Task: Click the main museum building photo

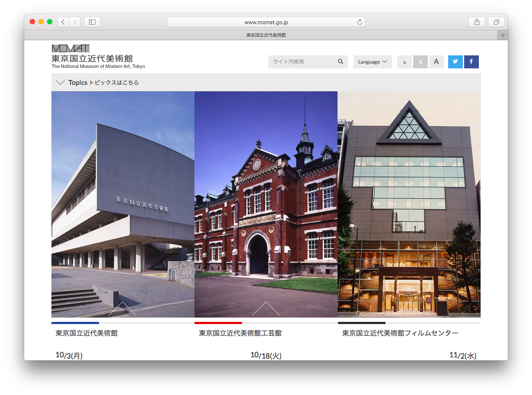Action: [123, 204]
